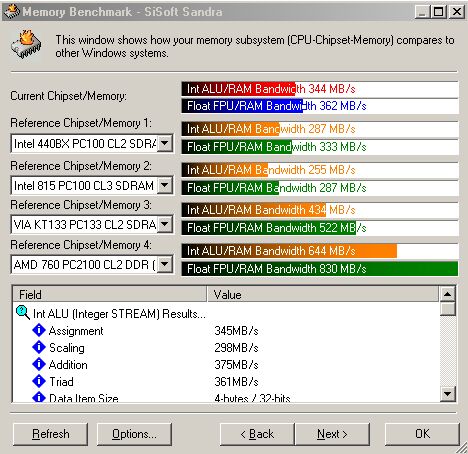The height and width of the screenshot is (454, 468).
Task: Click the info icon next to Triad
Action: [39, 381]
